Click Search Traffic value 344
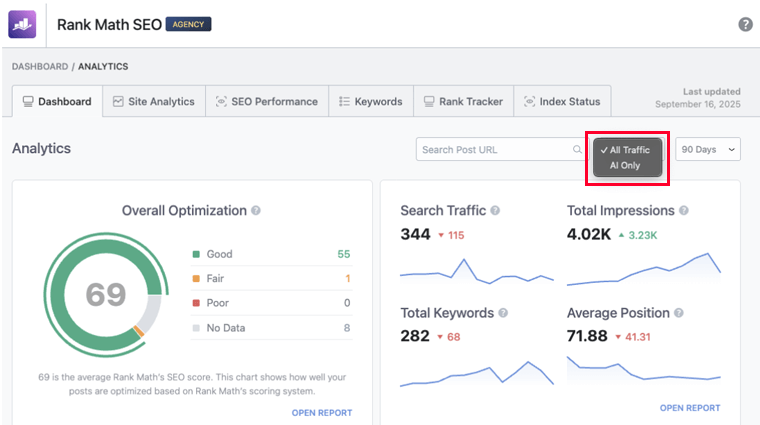The height and width of the screenshot is (425, 760). click(x=415, y=235)
